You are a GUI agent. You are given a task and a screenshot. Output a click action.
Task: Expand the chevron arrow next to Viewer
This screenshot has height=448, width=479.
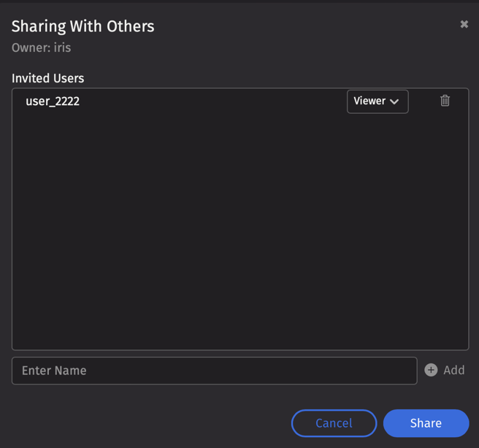click(x=394, y=101)
